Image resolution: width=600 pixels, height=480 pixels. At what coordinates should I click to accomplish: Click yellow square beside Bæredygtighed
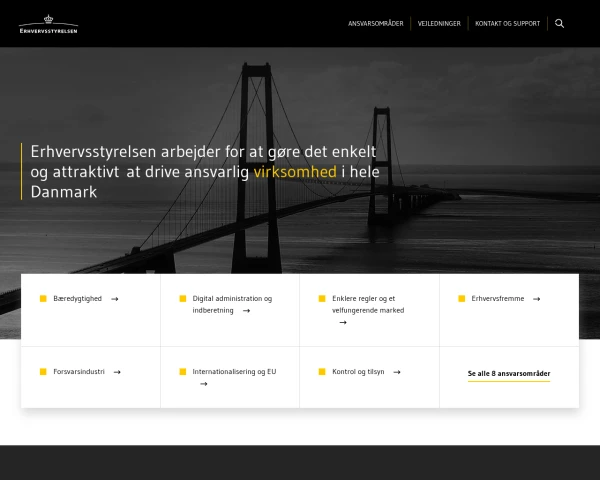pos(43,299)
